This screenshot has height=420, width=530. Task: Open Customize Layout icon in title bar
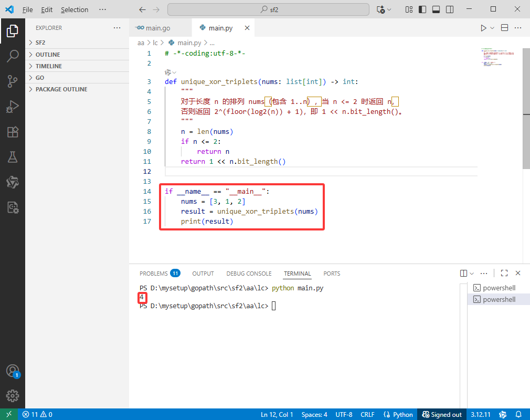tap(409, 9)
